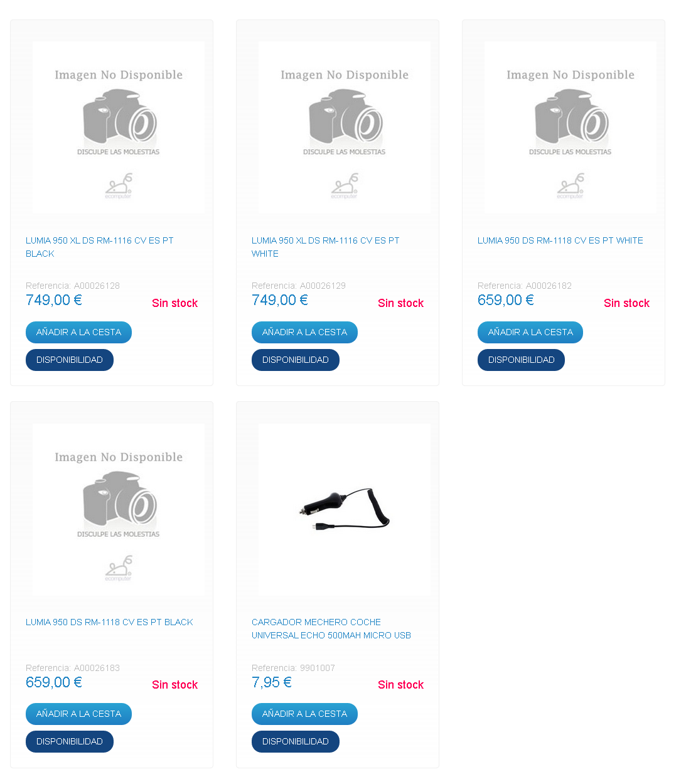Check Disponibilidad for Lumia 950 XL White
The image size is (686, 784).
tap(296, 360)
